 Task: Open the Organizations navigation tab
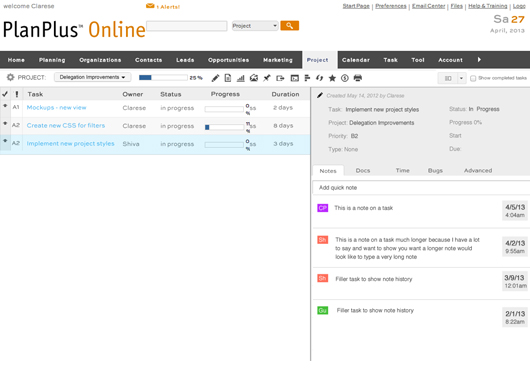point(100,60)
